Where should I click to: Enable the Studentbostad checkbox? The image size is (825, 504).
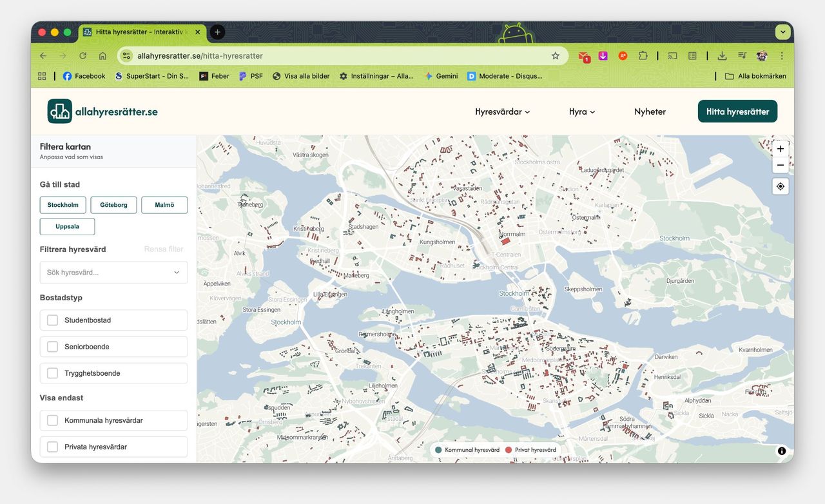coord(53,320)
